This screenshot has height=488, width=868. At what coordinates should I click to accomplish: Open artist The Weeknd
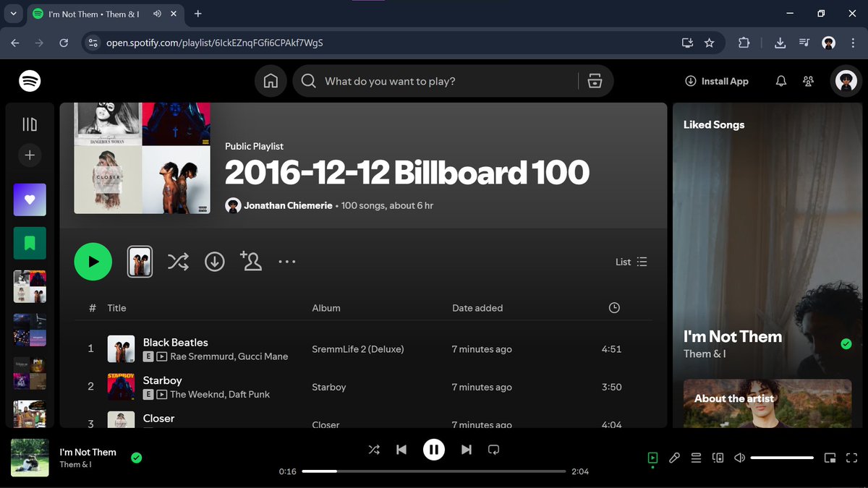(196, 394)
